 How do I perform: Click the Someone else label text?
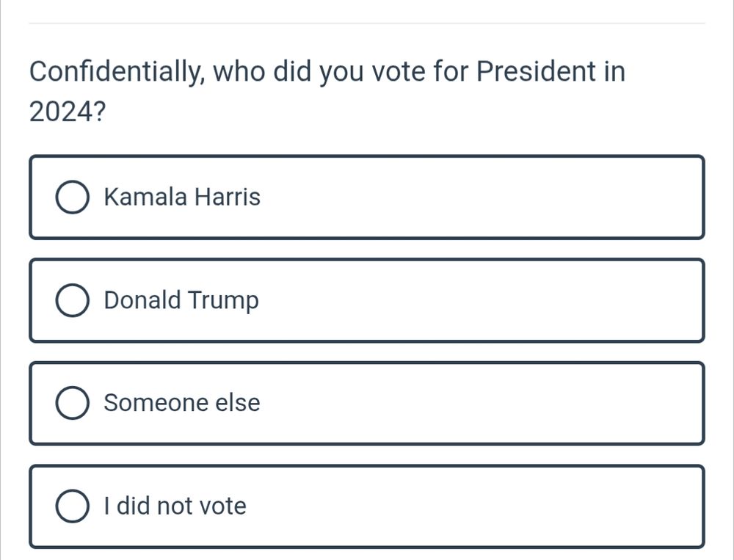click(x=181, y=403)
